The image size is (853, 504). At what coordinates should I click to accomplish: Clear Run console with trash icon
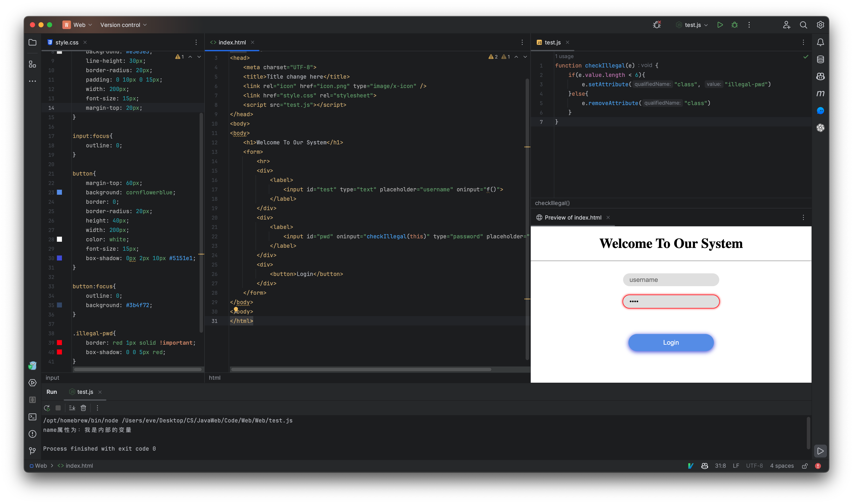coord(83,408)
